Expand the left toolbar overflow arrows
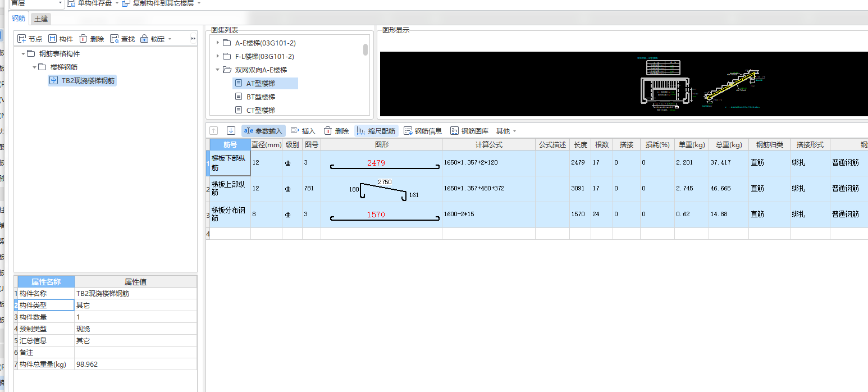The height and width of the screenshot is (392, 868). 193,39
